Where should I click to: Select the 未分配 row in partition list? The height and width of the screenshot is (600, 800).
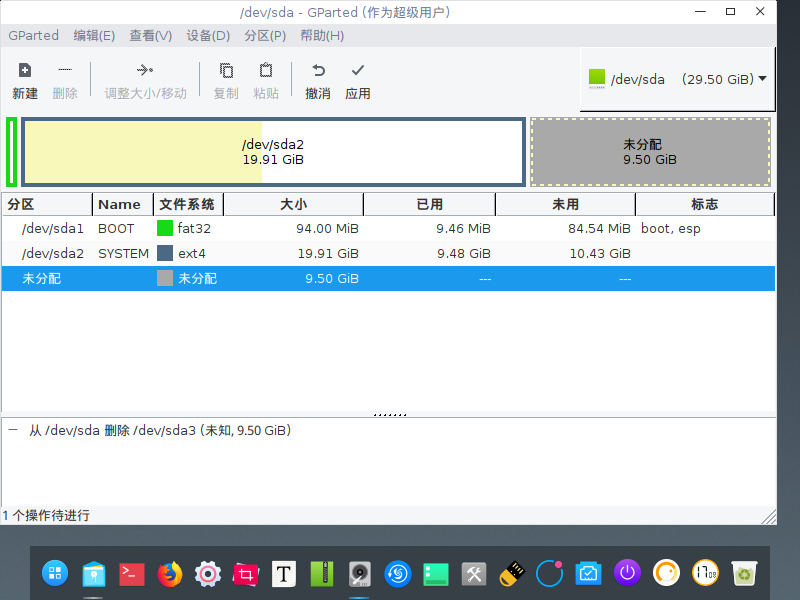(388, 279)
